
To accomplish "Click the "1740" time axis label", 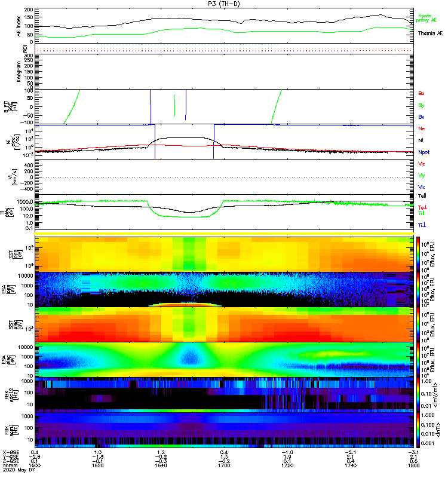I will [350, 465].
